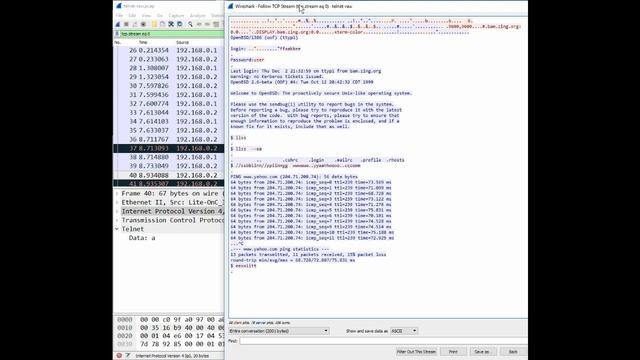Click the go to packet toolbar icon
Screen dimensions: 640x360
216,24
